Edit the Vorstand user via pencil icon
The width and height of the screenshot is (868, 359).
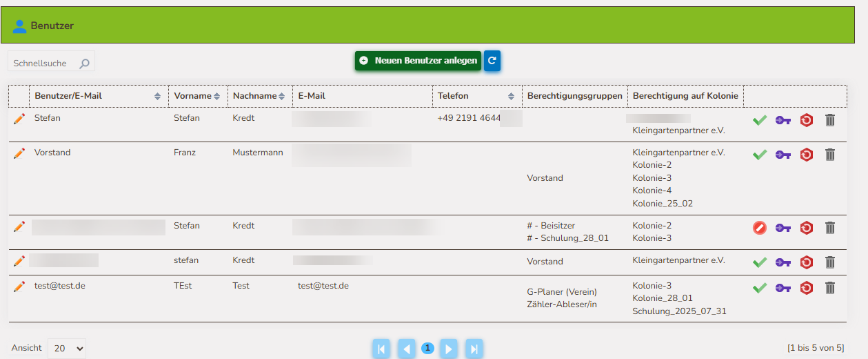[x=19, y=153]
